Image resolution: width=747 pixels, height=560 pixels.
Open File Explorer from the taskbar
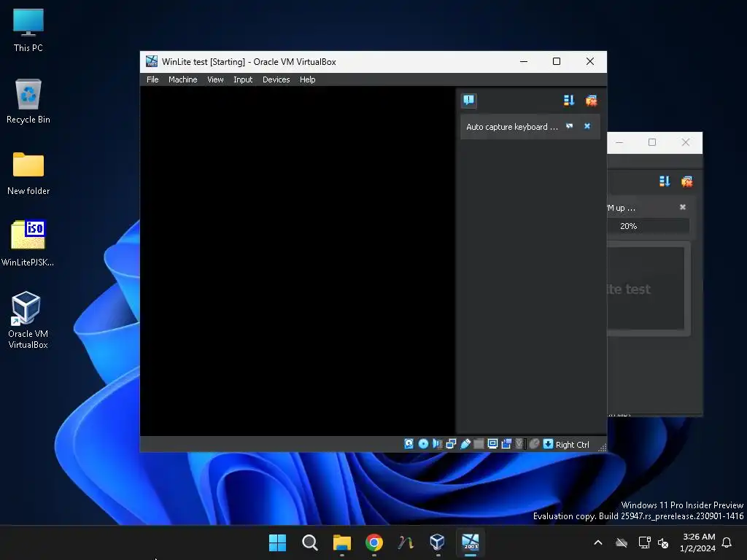coord(341,542)
